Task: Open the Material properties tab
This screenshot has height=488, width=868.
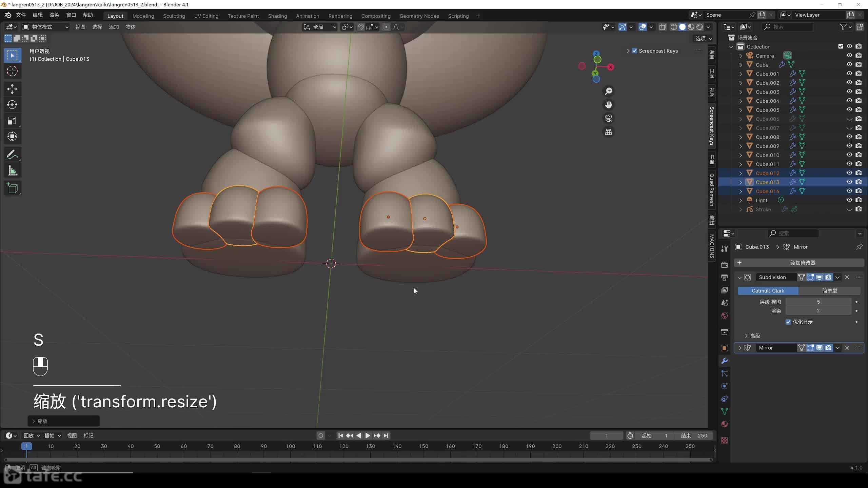Action: (x=725, y=424)
